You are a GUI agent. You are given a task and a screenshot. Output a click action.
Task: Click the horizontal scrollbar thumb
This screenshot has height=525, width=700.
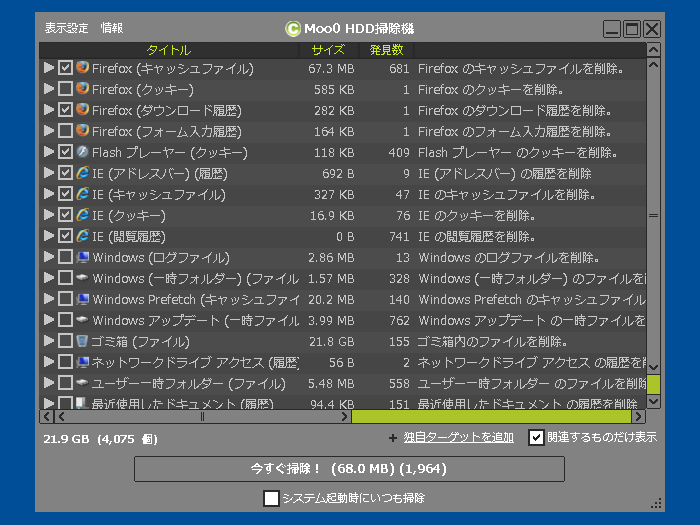coord(202,417)
